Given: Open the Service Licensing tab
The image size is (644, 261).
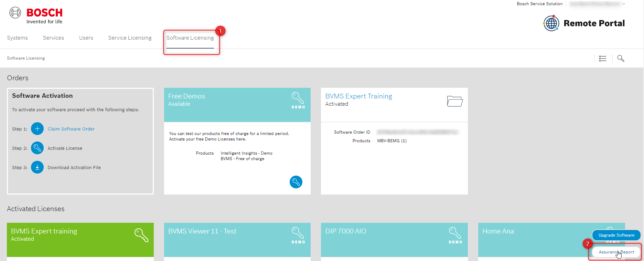Looking at the screenshot, I should [130, 38].
